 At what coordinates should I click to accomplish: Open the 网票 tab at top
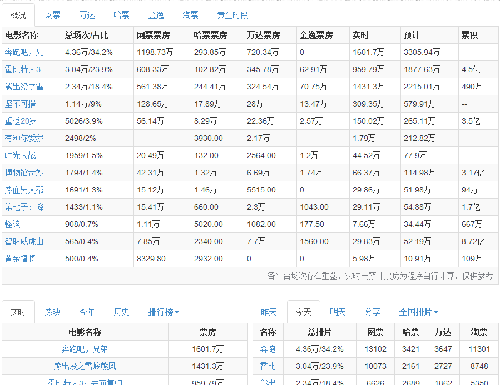click(53, 15)
